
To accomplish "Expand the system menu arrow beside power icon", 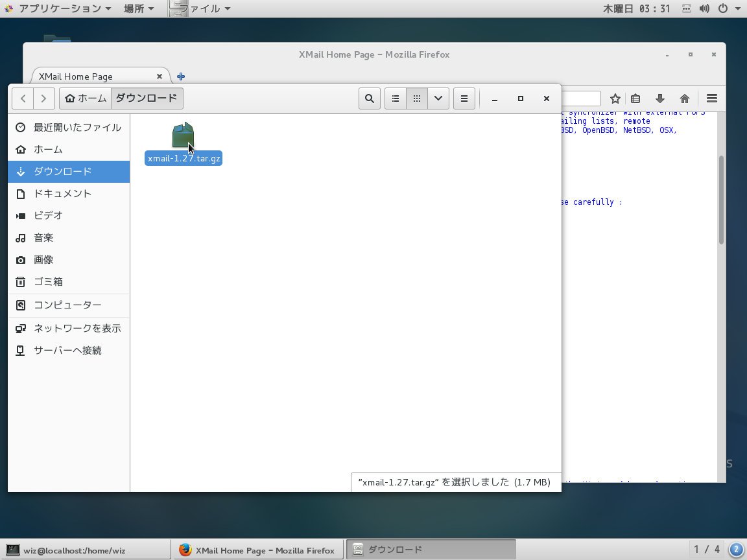I will pyautogui.click(x=737, y=8).
